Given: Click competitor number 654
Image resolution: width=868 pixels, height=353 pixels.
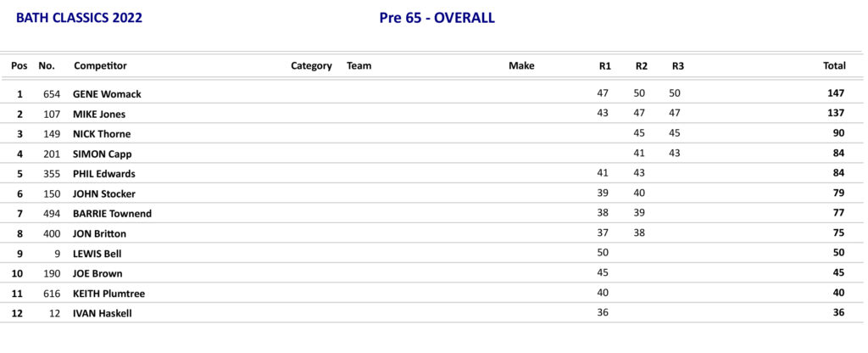Looking at the screenshot, I should coord(52,94).
